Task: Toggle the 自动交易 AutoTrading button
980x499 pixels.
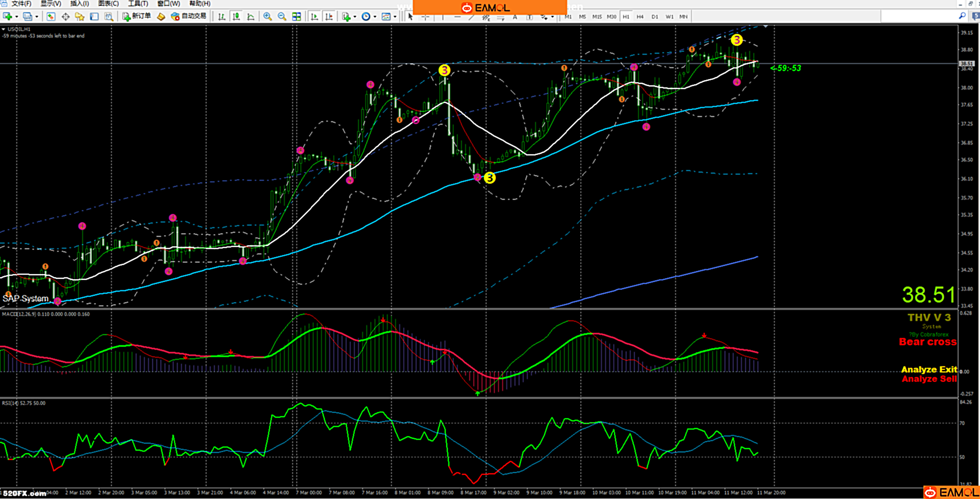Action: [x=188, y=16]
